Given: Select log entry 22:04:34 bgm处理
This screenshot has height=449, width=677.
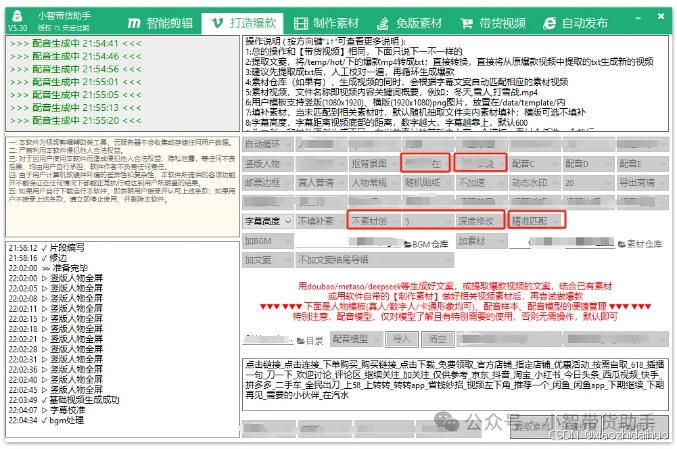Looking at the screenshot, I should coord(46,421).
